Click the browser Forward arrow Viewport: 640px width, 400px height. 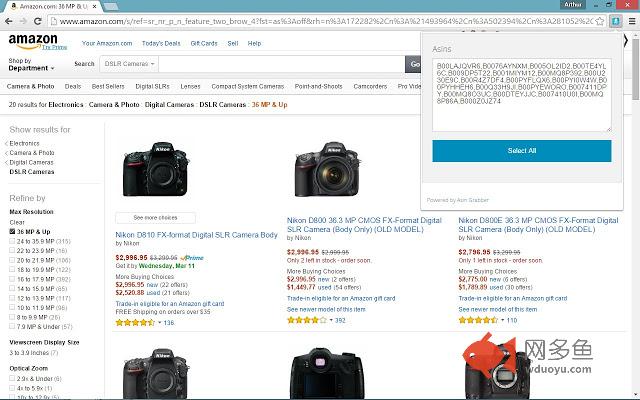(x=23, y=21)
